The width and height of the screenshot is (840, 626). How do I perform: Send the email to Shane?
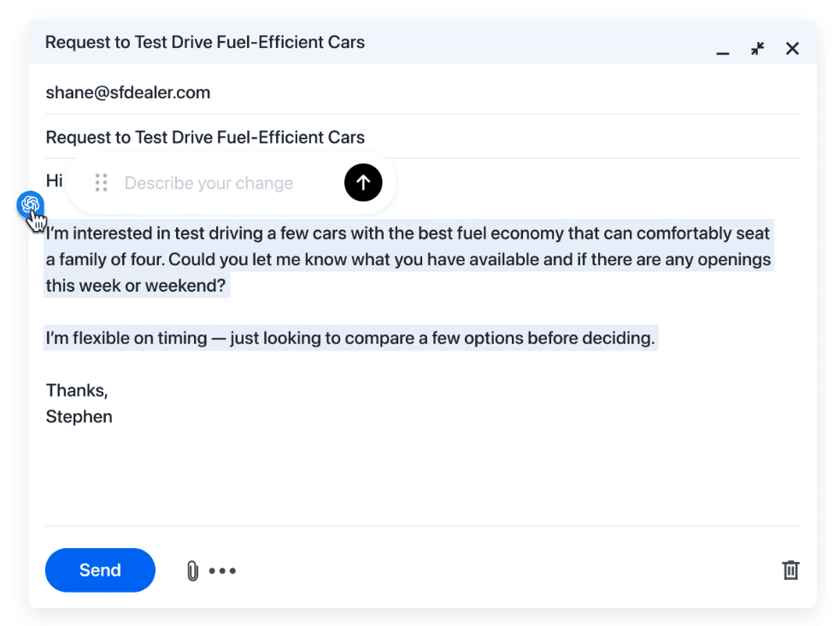[100, 570]
